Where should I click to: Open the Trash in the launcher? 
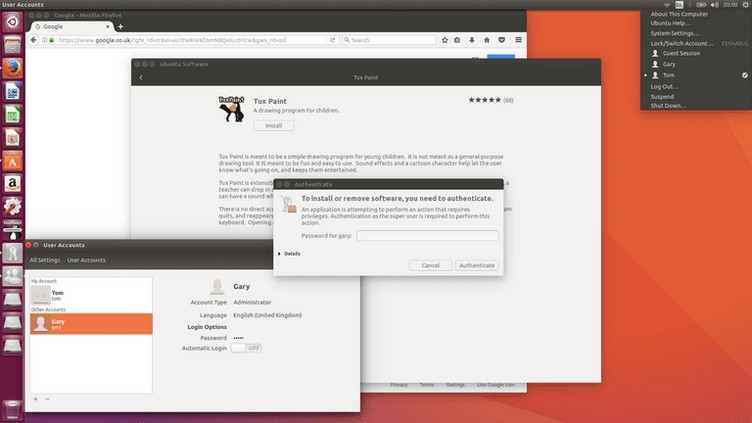tap(12, 410)
